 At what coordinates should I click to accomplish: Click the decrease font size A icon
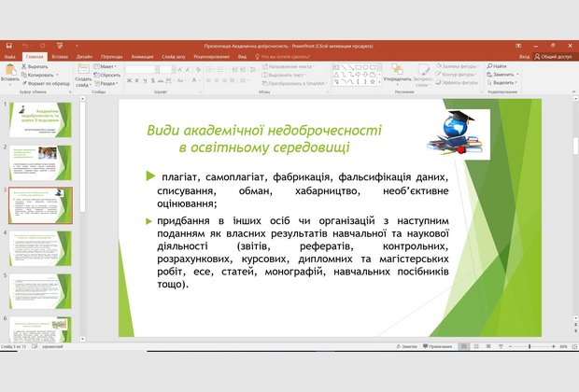point(188,69)
